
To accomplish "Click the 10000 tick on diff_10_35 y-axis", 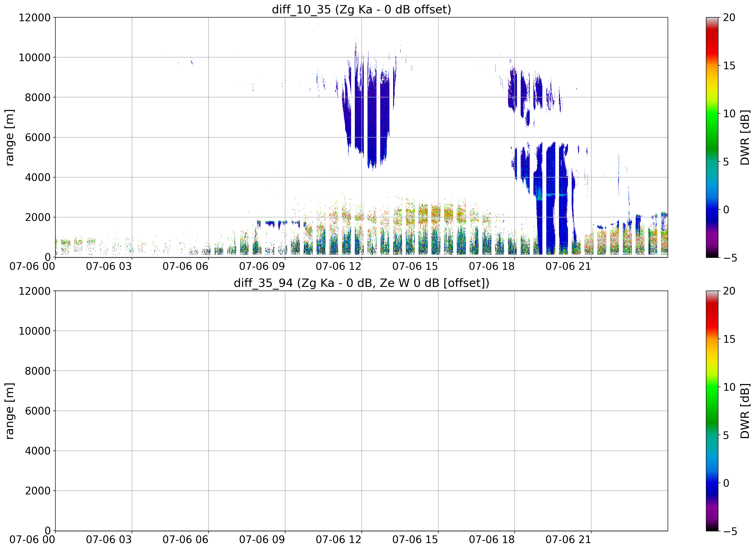I will (x=34, y=57).
